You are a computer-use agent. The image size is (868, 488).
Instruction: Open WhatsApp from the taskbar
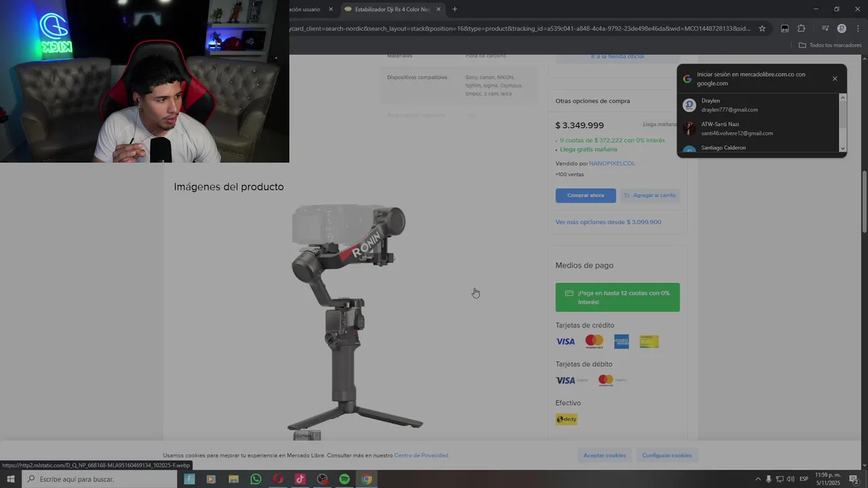pyautogui.click(x=256, y=479)
